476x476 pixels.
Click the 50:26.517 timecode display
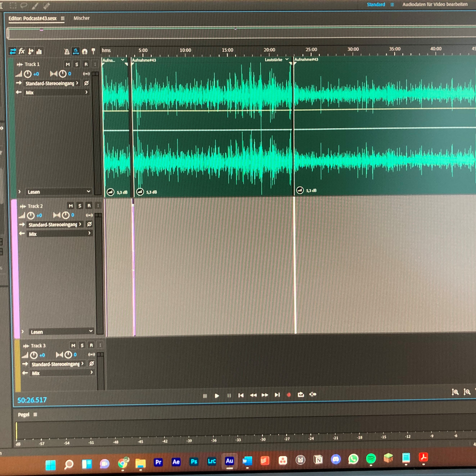coord(32,400)
